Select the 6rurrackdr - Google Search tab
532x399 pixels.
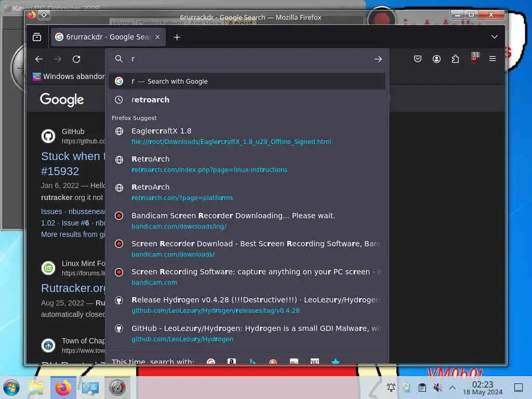(x=108, y=37)
